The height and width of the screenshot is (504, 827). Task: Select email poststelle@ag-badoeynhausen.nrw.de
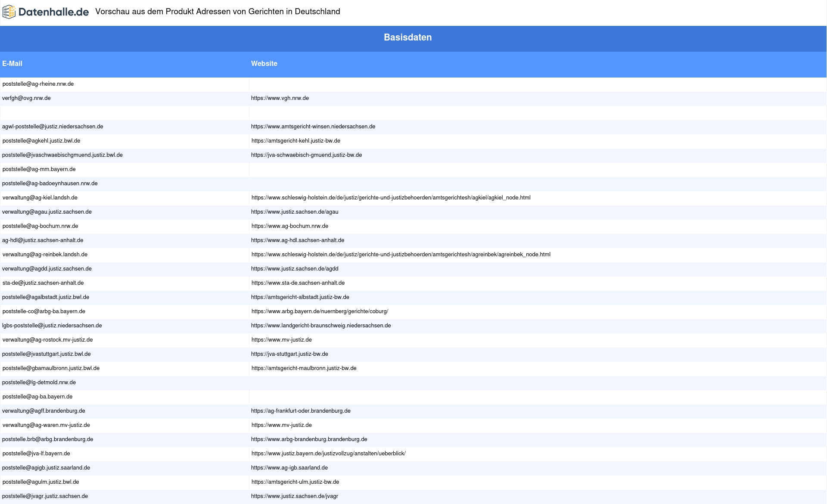coord(50,184)
